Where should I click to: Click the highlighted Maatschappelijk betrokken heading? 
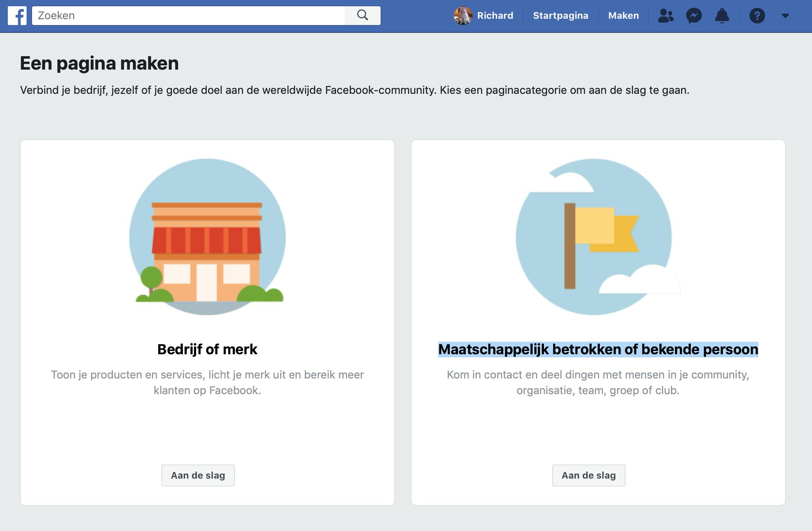pyautogui.click(x=598, y=349)
